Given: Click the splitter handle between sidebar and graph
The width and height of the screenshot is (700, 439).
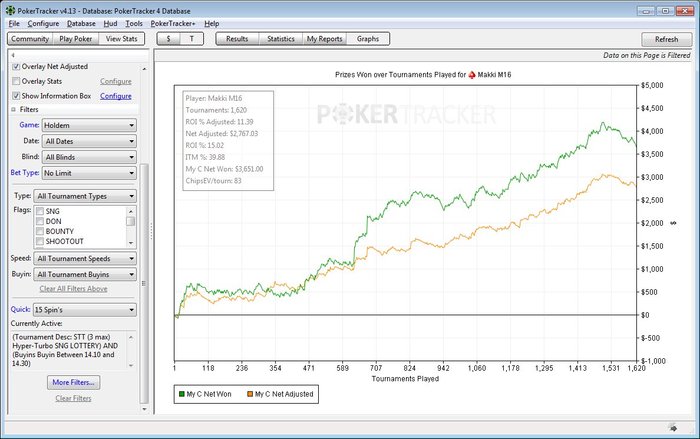Looking at the screenshot, I should tap(151, 231).
